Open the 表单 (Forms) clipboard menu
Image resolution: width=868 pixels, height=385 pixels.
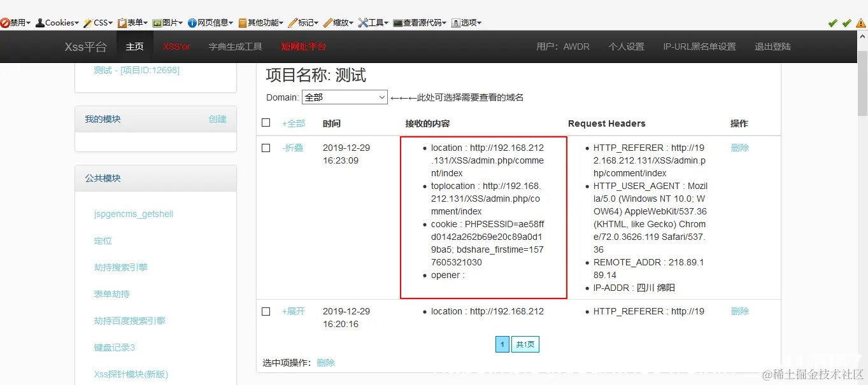coord(133,22)
